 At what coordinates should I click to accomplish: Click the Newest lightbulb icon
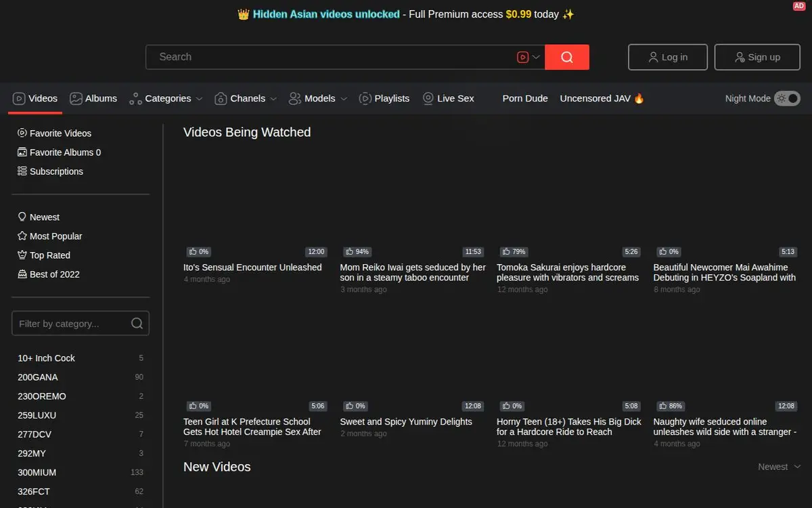click(x=22, y=217)
